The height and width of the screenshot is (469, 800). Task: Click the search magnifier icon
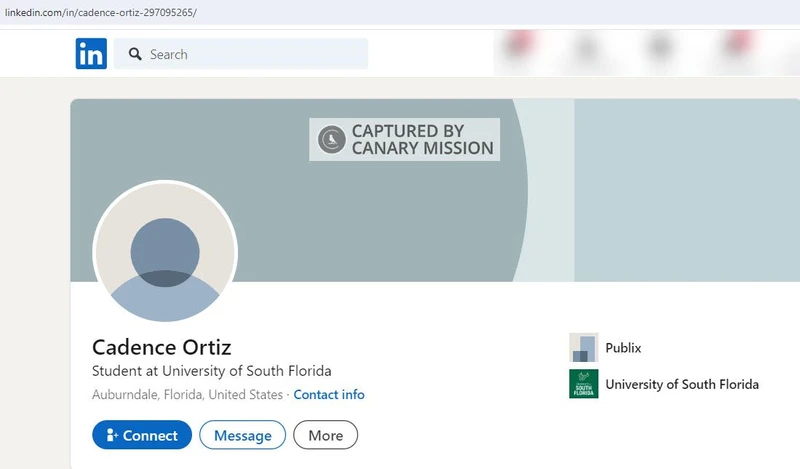coord(135,54)
